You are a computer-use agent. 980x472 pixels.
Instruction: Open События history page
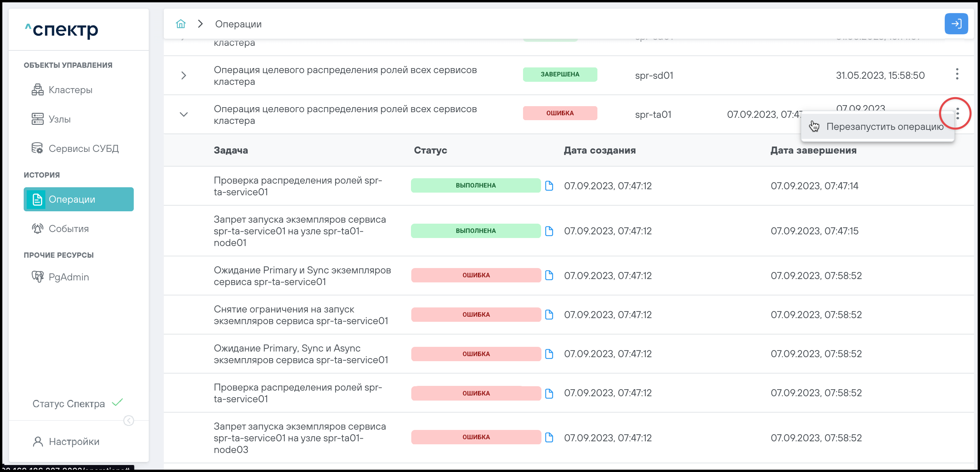[x=68, y=229]
